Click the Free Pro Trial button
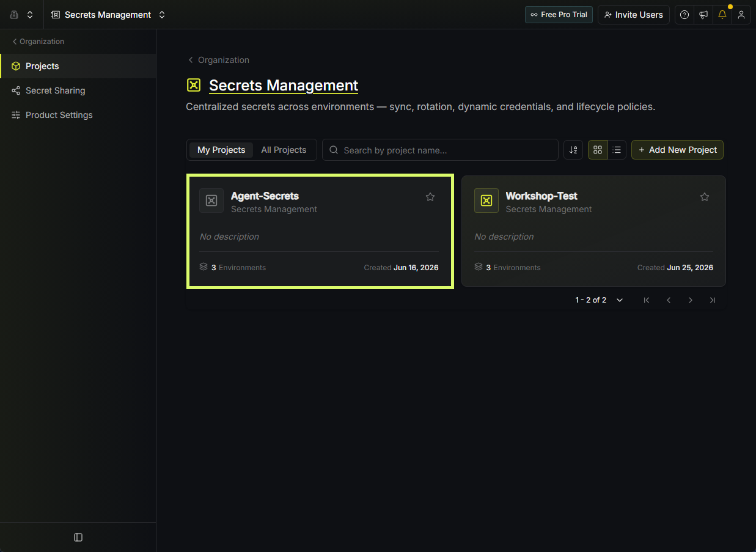Viewport: 756px width, 552px height. coord(559,15)
